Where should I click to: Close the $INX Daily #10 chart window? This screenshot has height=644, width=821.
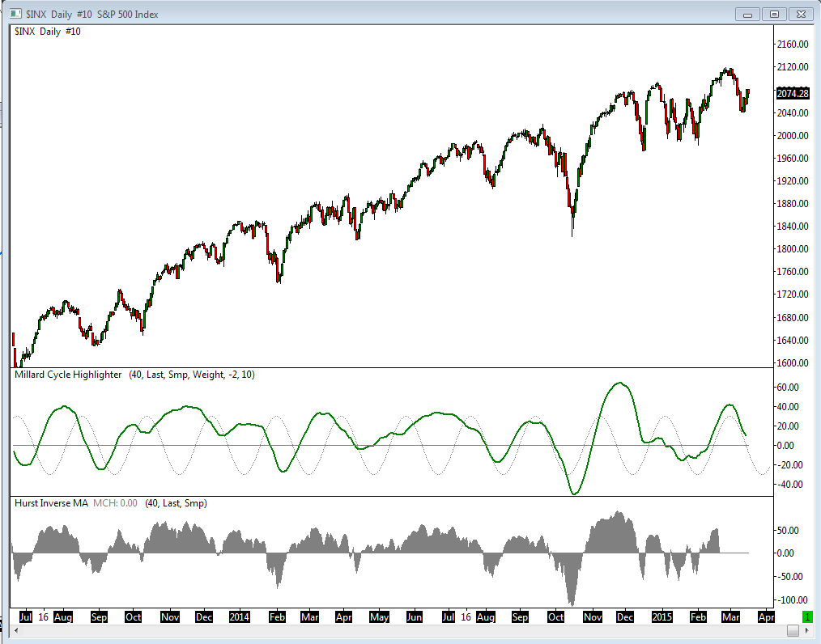(x=801, y=14)
